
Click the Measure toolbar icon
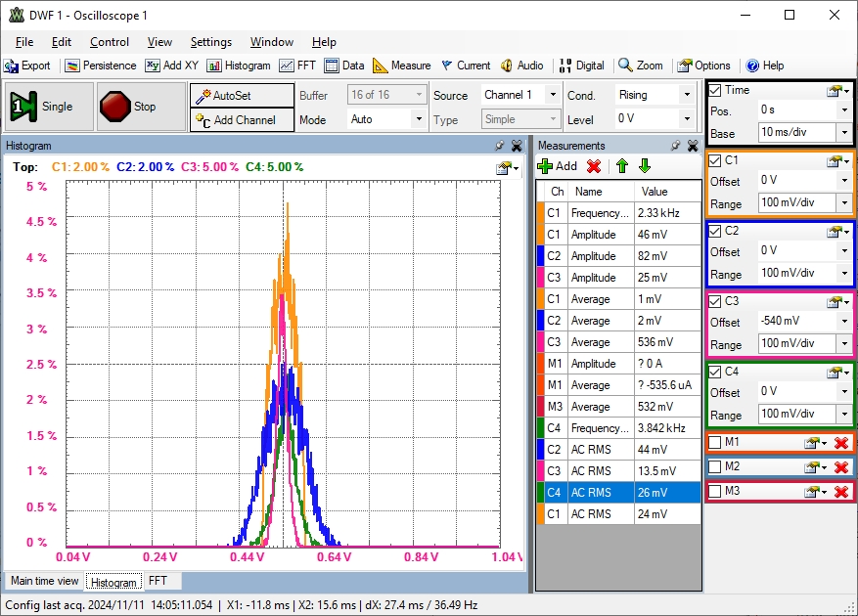click(401, 66)
